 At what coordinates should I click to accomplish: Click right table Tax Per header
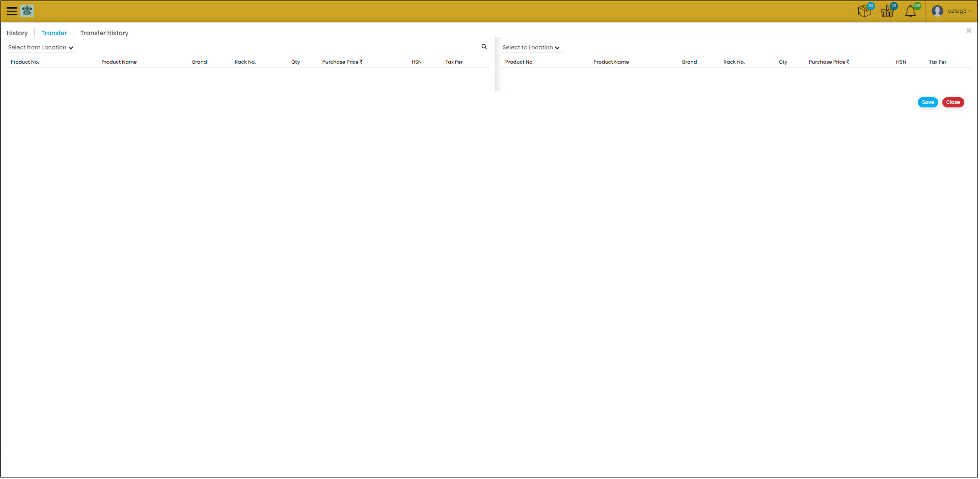(938, 62)
